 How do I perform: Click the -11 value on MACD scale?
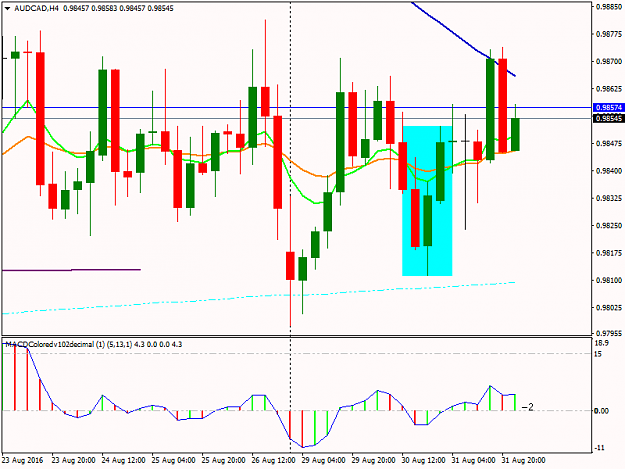[x=599, y=448]
